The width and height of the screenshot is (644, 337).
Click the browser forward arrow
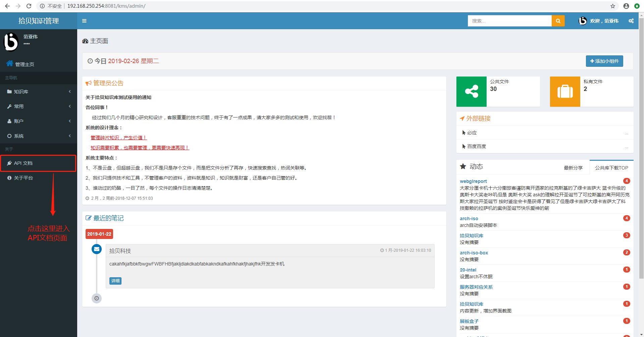(18, 6)
